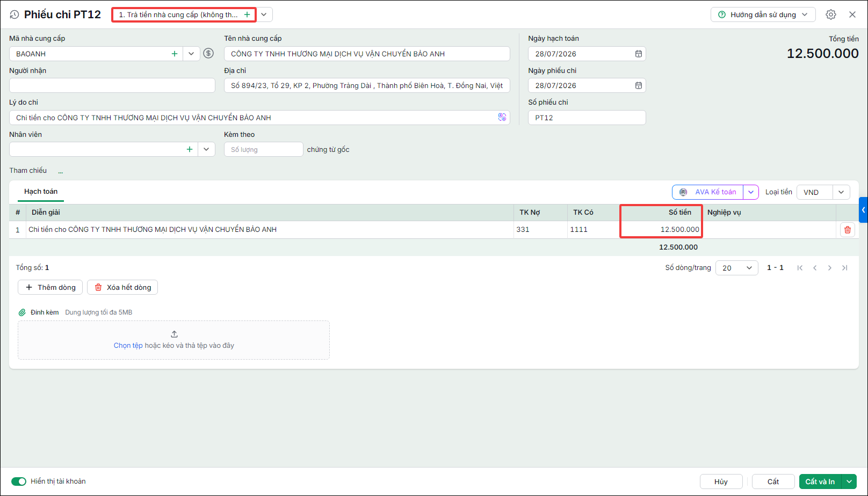Viewport: 868px width, 496px height.
Task: Go to last page of rows
Action: (845, 268)
